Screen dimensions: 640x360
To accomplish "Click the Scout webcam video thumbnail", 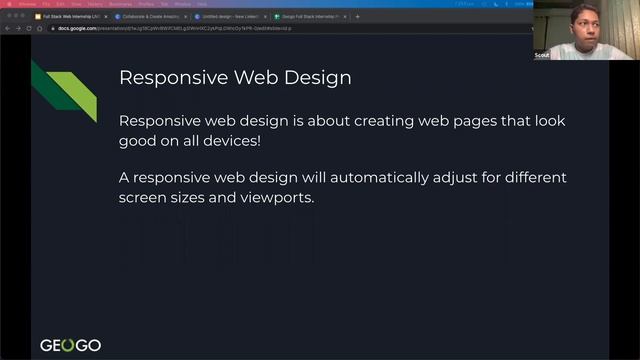I will click(x=587, y=30).
